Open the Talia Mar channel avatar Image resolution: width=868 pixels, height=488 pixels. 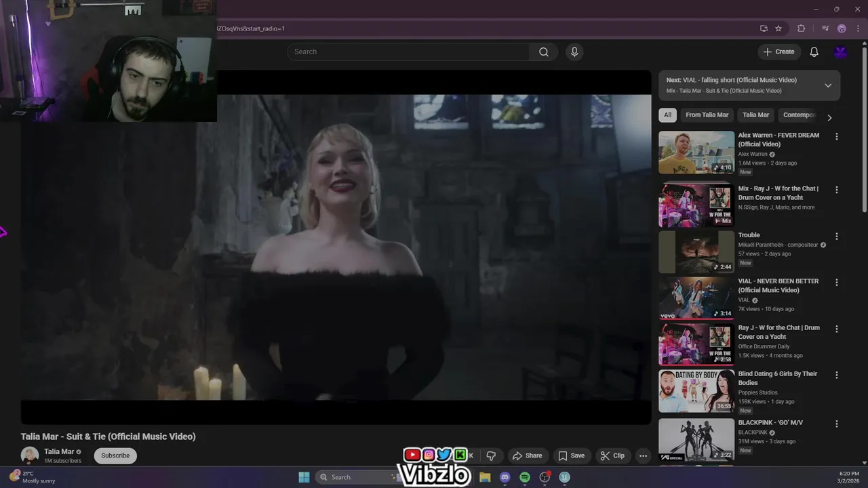pos(30,455)
